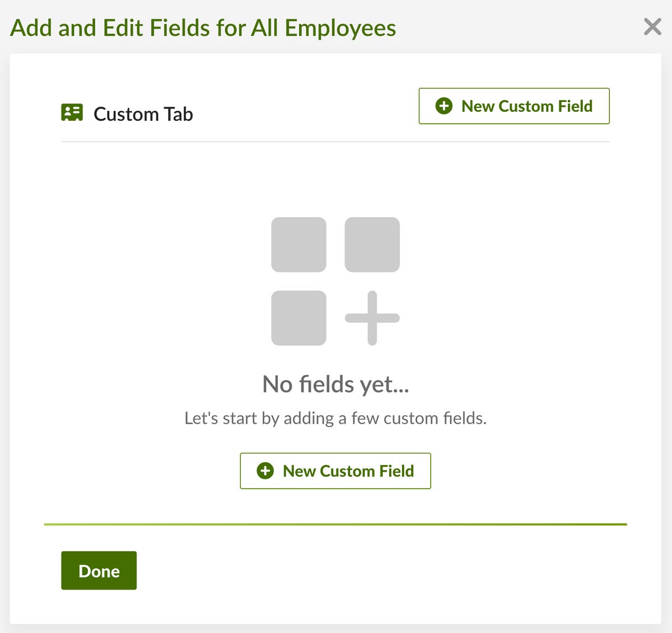This screenshot has width=672, height=633.
Task: Click the green divider line above Done
Action: pyautogui.click(x=335, y=524)
